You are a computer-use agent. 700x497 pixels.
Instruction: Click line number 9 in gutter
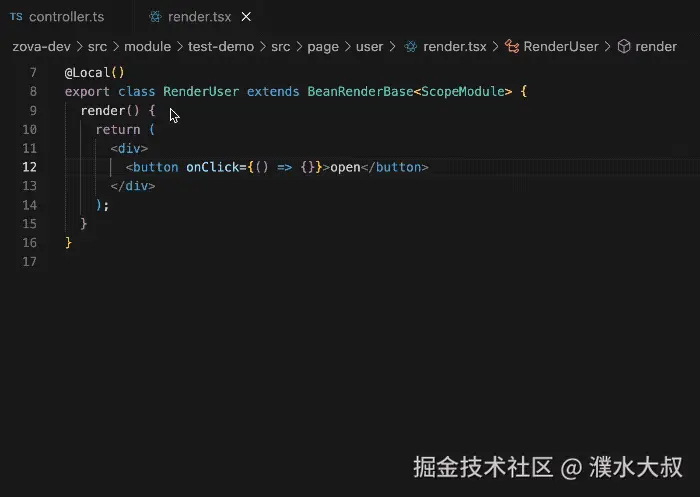coord(33,110)
